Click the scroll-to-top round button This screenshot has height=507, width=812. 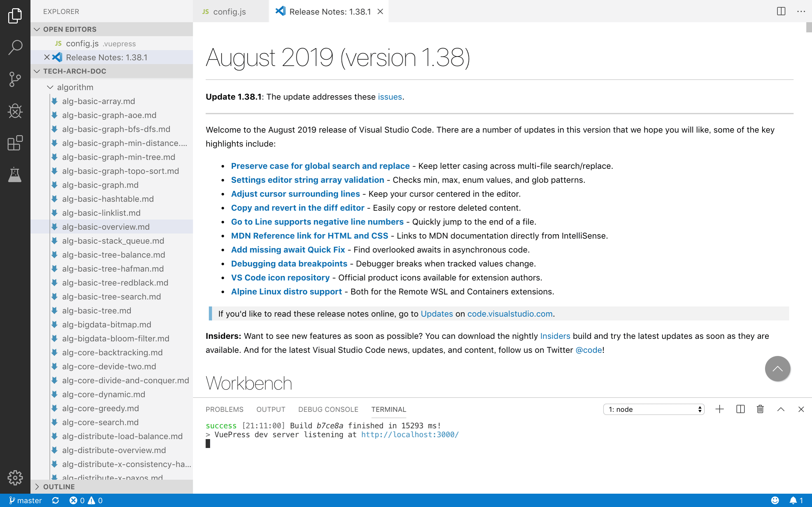777,369
